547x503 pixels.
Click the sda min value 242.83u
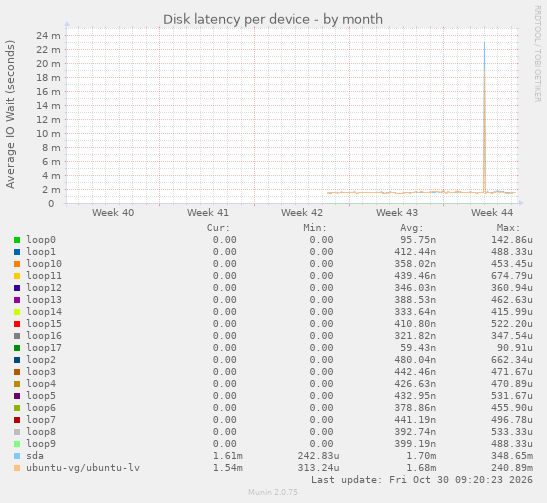319,456
